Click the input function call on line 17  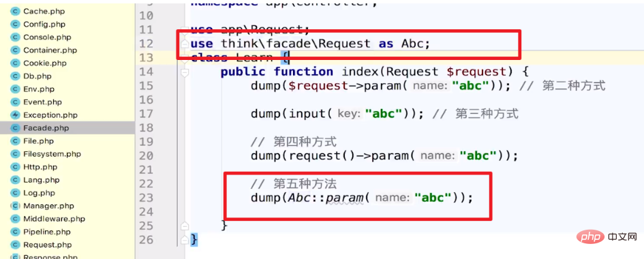tap(307, 114)
